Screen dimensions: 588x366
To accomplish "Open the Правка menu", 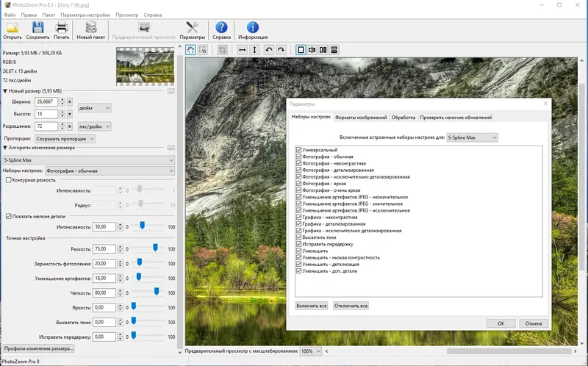I will pyautogui.click(x=29, y=15).
